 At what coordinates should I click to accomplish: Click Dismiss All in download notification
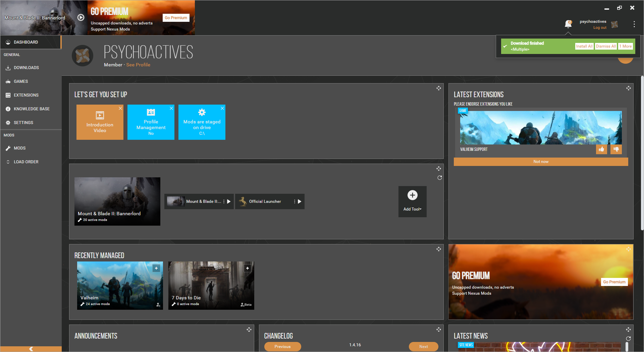[606, 46]
